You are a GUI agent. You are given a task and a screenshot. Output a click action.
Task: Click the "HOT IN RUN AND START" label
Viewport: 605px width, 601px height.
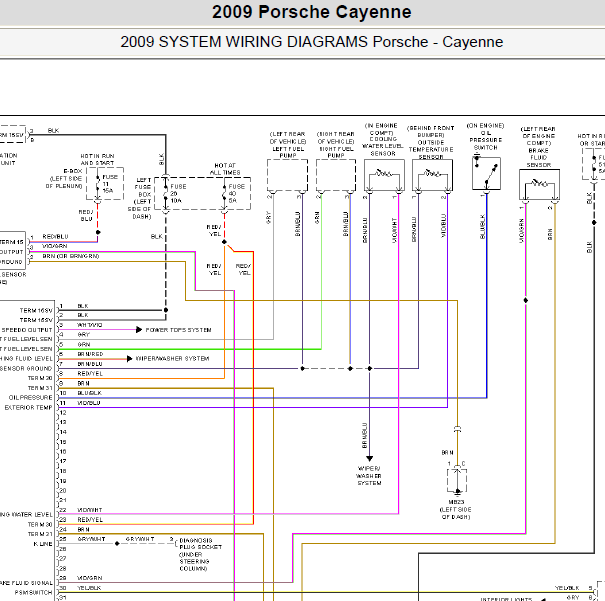tap(97, 159)
